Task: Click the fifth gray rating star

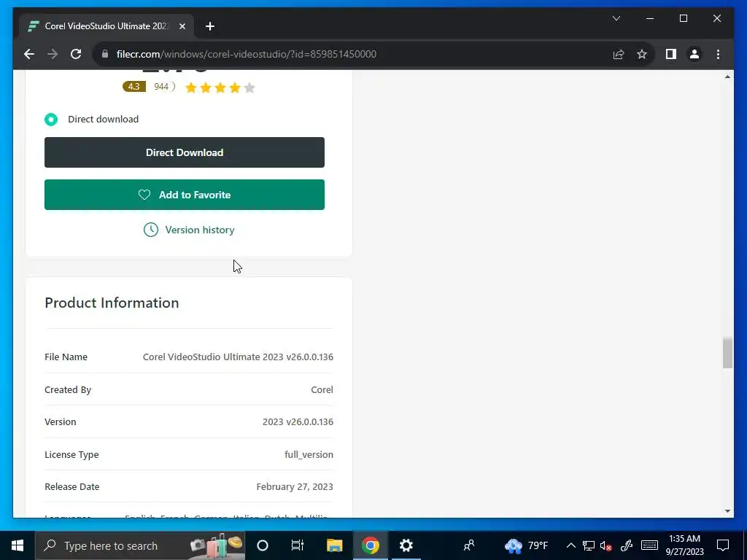Action: click(x=249, y=87)
